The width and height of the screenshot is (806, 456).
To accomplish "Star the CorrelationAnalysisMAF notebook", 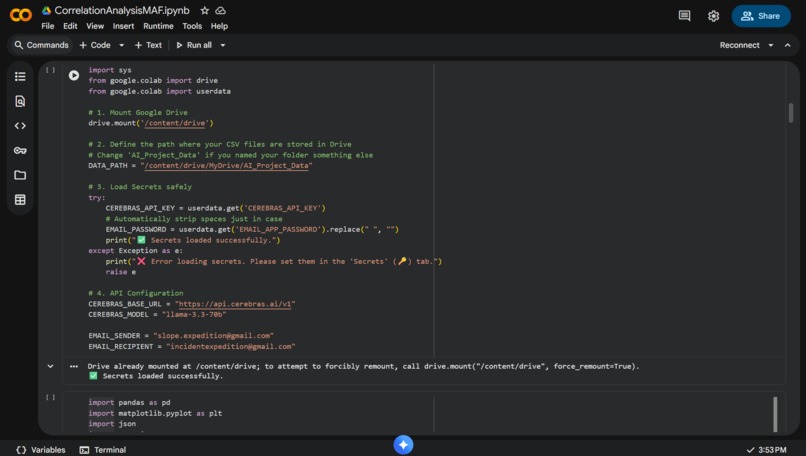I will tap(205, 10).
